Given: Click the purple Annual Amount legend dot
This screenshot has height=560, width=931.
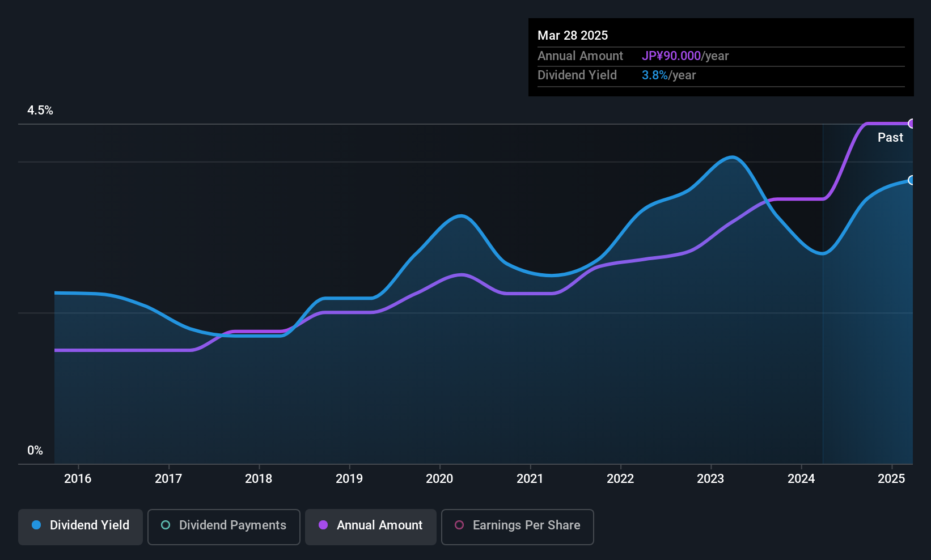Looking at the screenshot, I should click(x=323, y=525).
